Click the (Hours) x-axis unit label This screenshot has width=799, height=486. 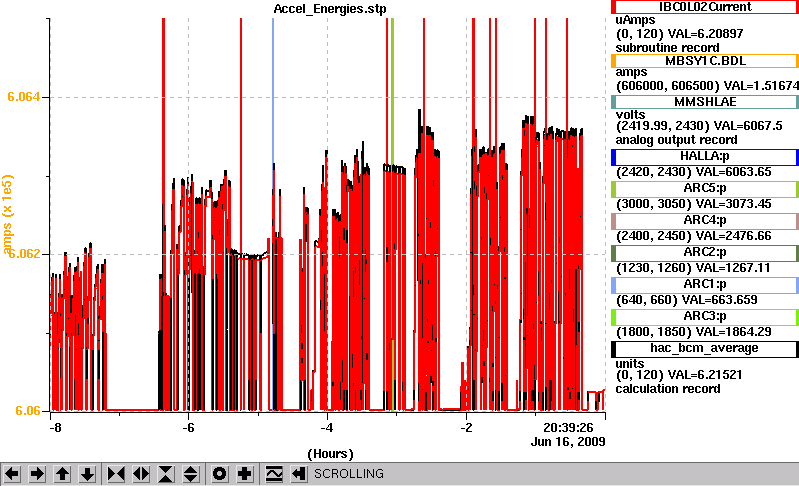[x=330, y=454]
